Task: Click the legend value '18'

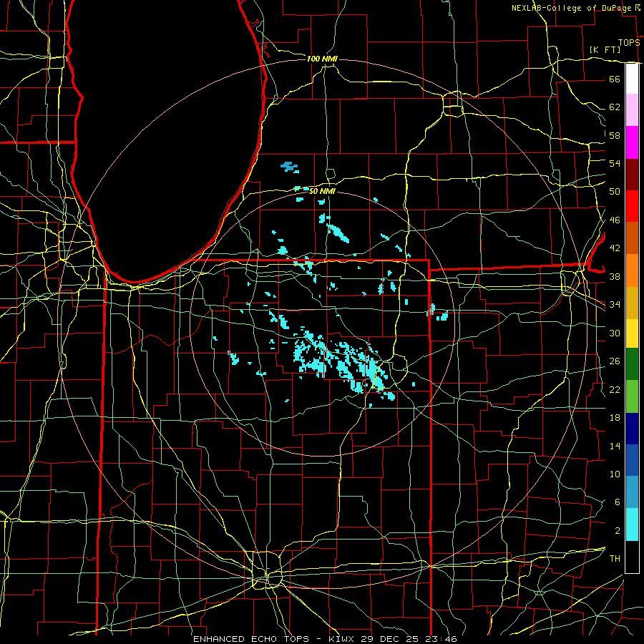Action: pos(615,418)
